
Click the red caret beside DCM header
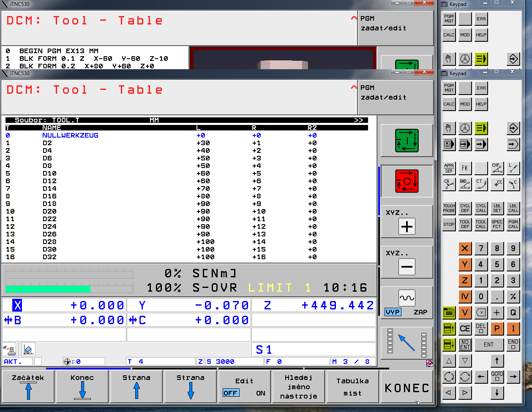(x=354, y=87)
